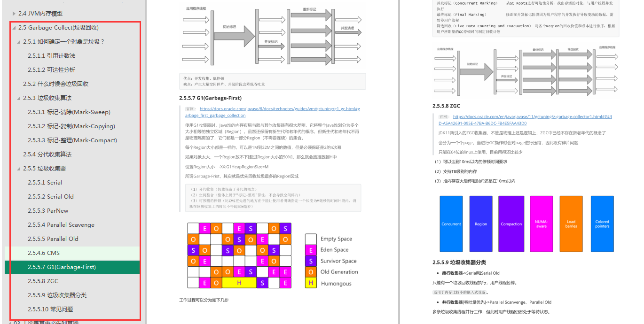Jump to "2.5.1.1 引用计数法"
Screen dimensions: 644x324
click(x=53, y=55)
